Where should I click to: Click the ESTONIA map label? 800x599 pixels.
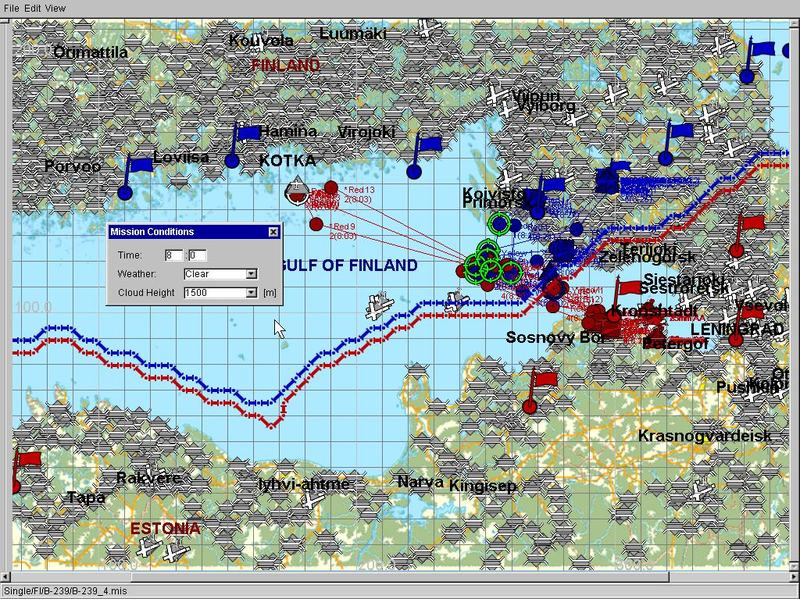165,528
